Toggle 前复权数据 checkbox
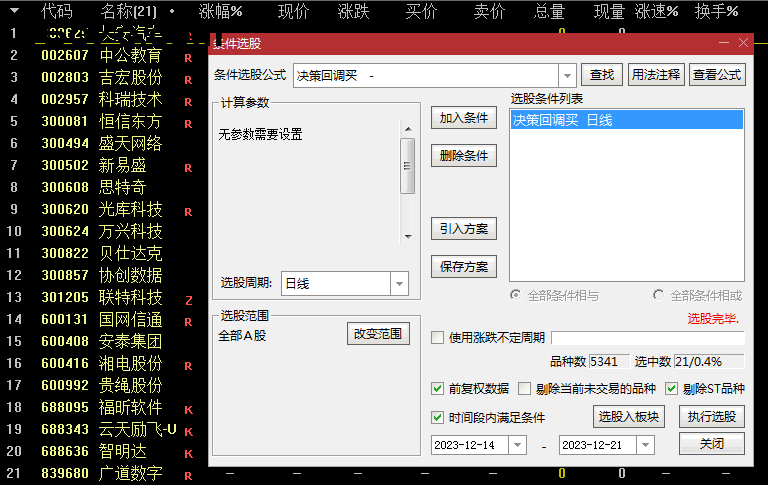768x485 pixels. click(437, 389)
